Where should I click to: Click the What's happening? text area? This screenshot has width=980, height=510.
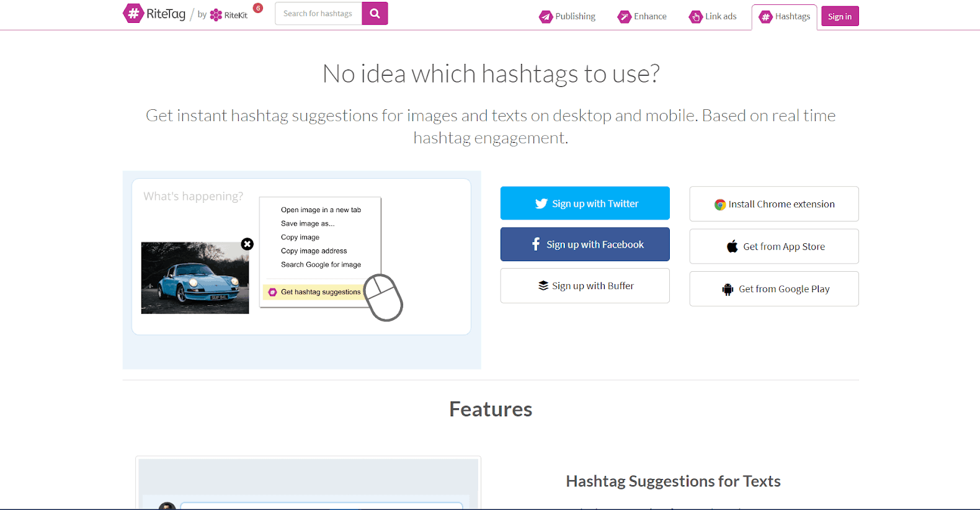193,196
